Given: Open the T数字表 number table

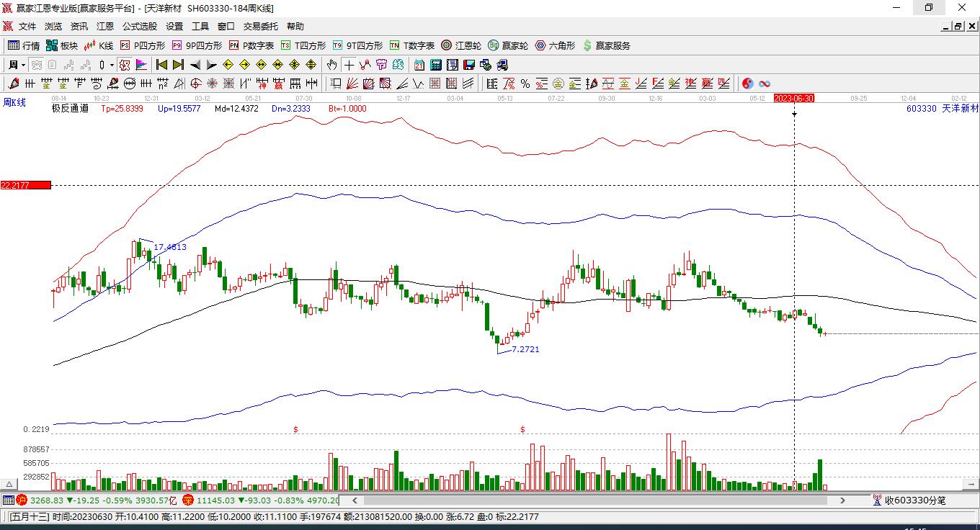Looking at the screenshot, I should pos(412,45).
